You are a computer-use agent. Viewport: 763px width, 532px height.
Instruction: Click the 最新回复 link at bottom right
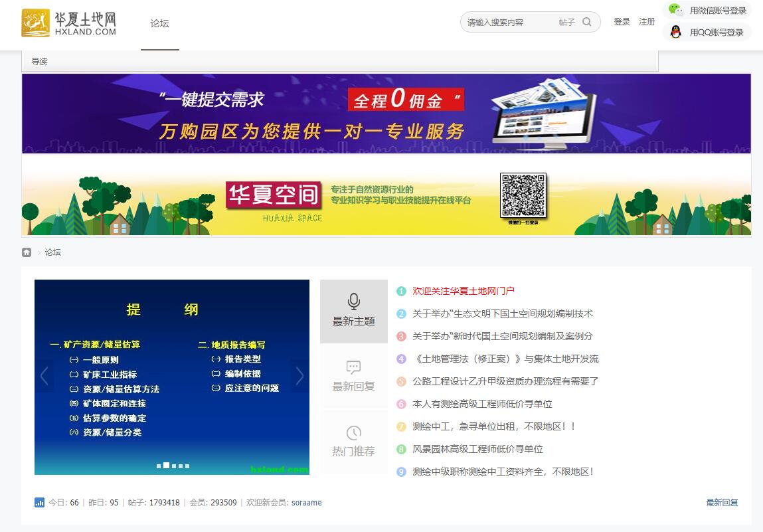(x=722, y=502)
